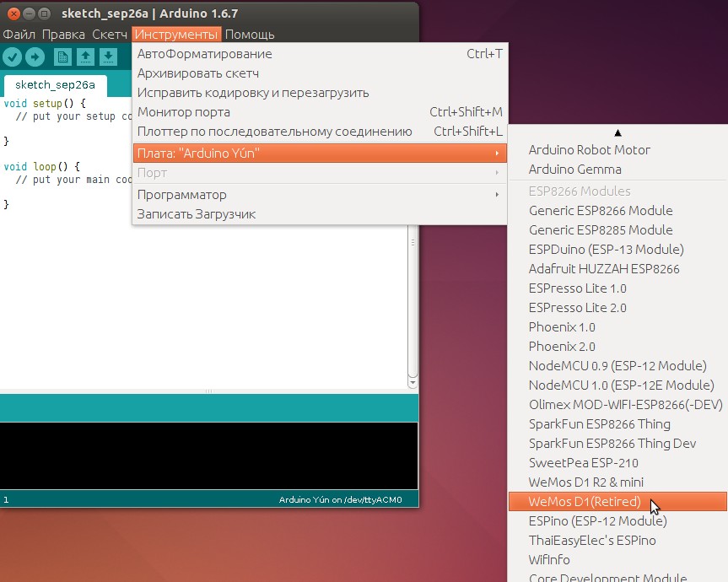Open the Помощь menu

tap(250, 35)
